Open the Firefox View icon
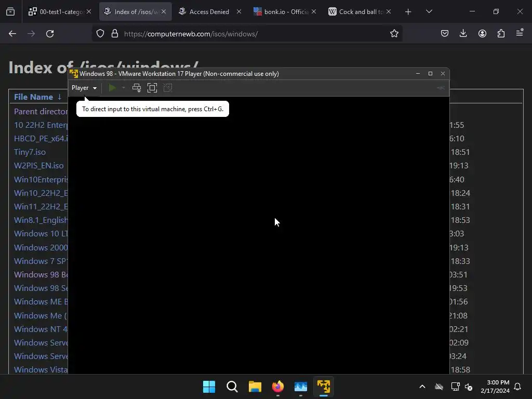This screenshot has width=532, height=399. [x=10, y=11]
